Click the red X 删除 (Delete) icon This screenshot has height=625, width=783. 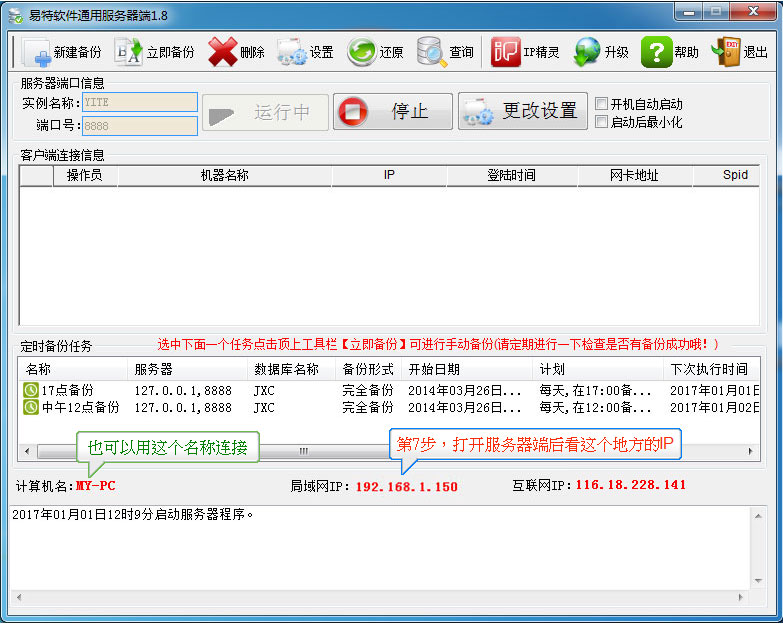(222, 52)
